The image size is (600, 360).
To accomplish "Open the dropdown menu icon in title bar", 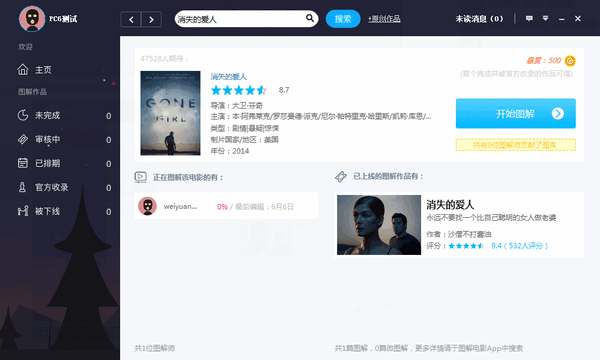I will 546,18.
